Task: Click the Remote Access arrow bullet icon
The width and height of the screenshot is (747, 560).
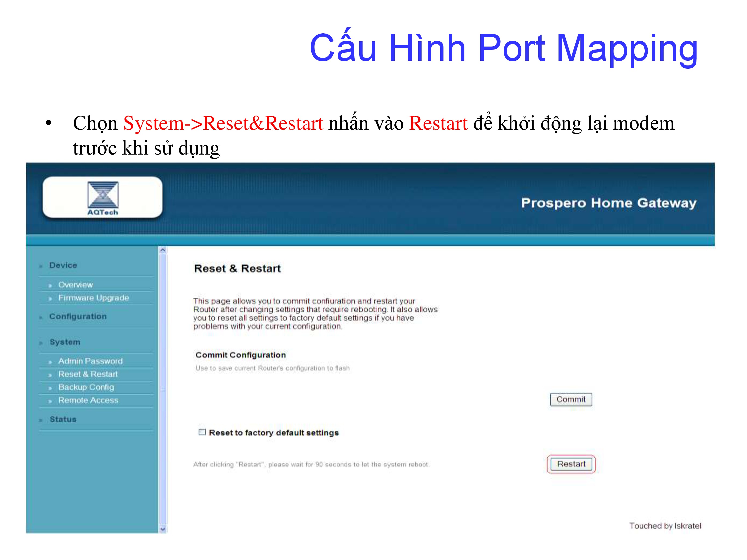Action: coord(50,401)
